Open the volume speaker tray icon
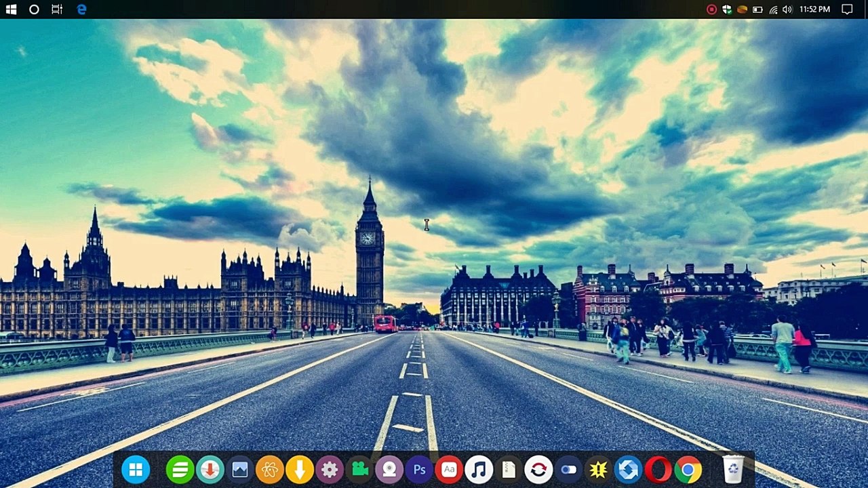Viewport: 868px width, 488px height. pyautogui.click(x=787, y=9)
